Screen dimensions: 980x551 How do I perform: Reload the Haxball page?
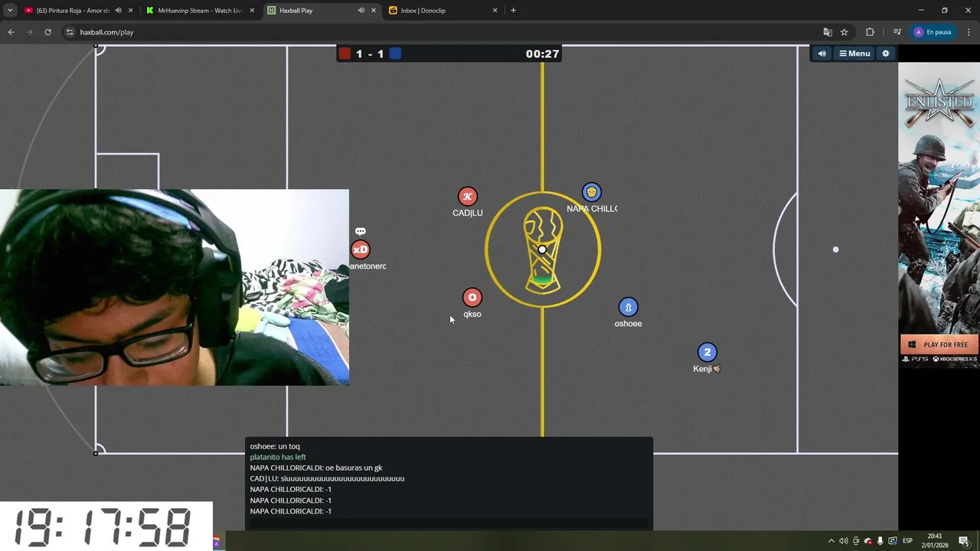point(47,32)
